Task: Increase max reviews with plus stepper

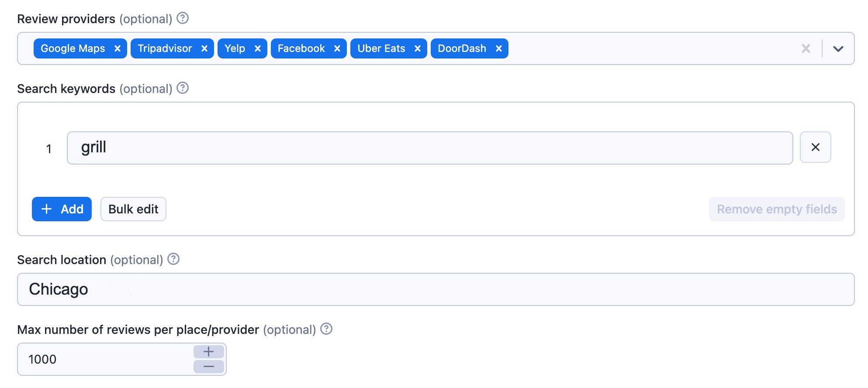Action: (x=209, y=352)
